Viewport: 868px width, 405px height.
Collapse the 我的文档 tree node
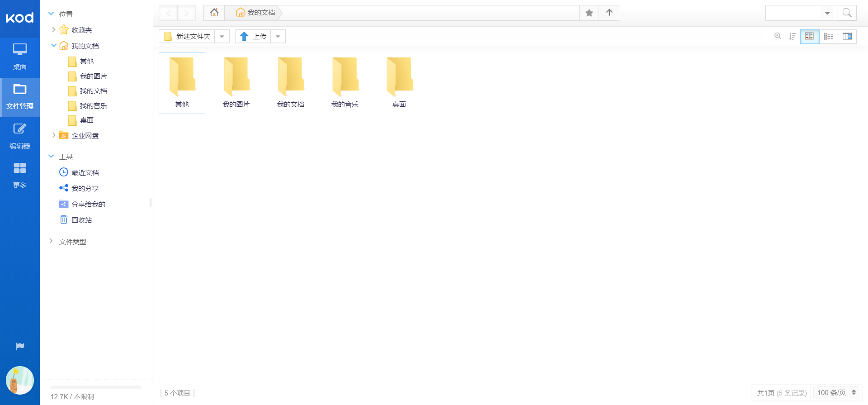[54, 45]
